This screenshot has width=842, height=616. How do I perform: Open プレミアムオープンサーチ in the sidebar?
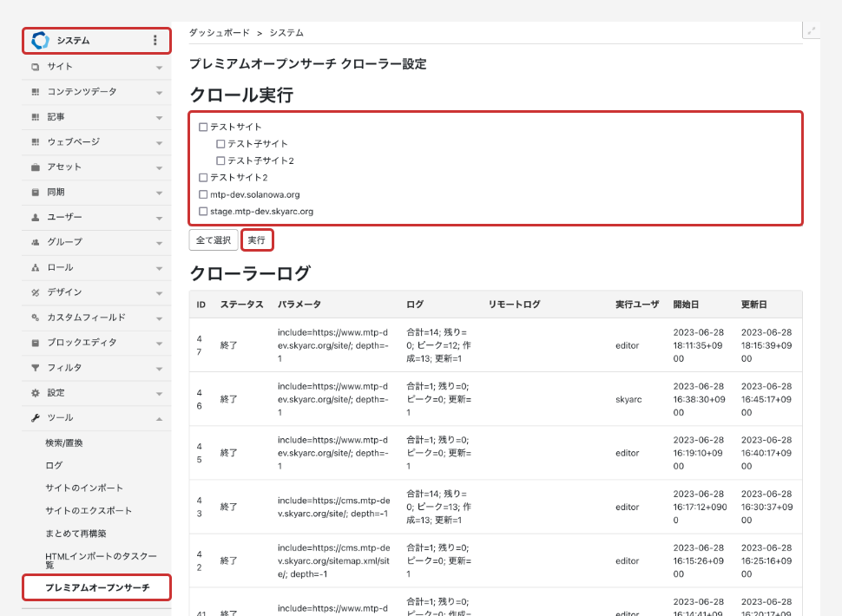[96, 587]
